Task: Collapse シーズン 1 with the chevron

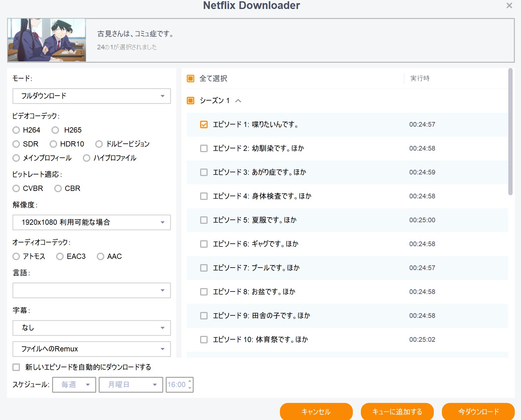Action: tap(238, 101)
